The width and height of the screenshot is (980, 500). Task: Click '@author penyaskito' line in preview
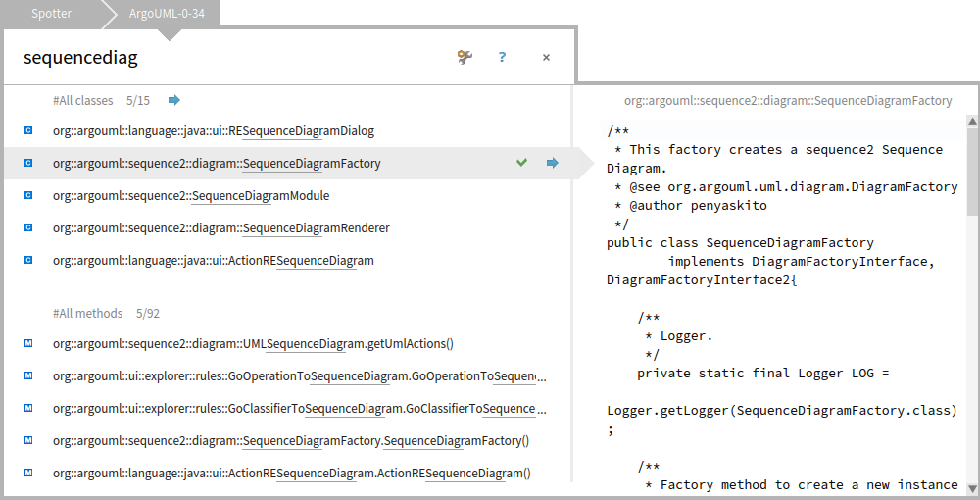691,205
